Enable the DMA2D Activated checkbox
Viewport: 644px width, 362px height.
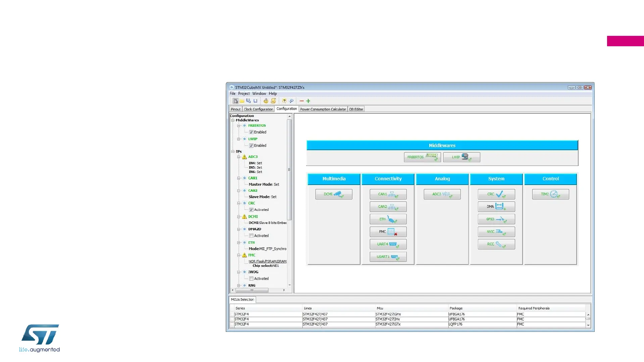coord(251,236)
